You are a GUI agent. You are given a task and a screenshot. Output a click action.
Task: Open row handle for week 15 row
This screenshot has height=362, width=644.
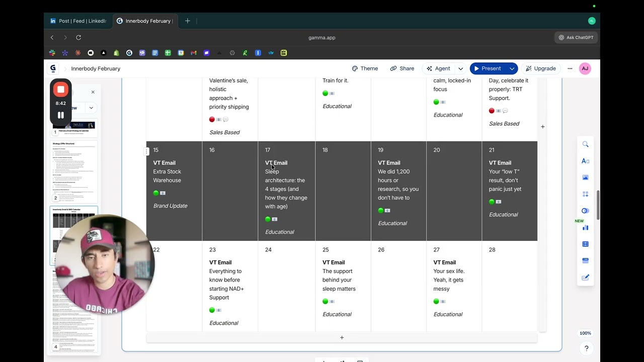[x=147, y=151]
